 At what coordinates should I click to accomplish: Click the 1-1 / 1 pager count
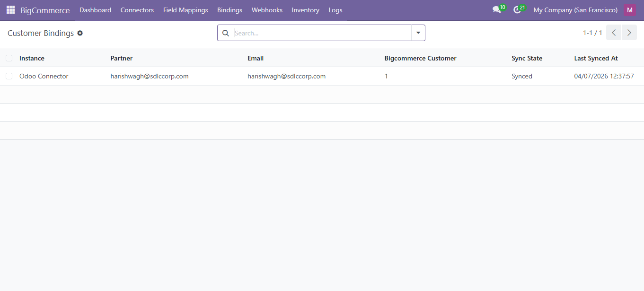click(592, 32)
